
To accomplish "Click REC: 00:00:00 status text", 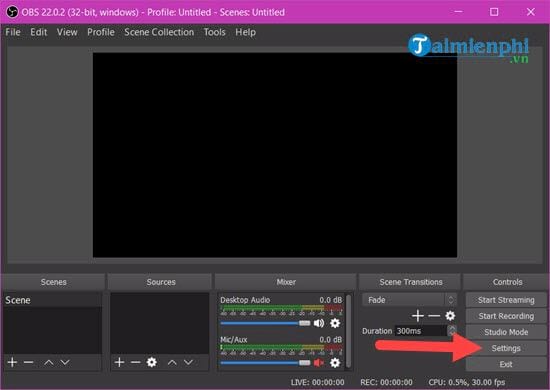I will coord(386,382).
